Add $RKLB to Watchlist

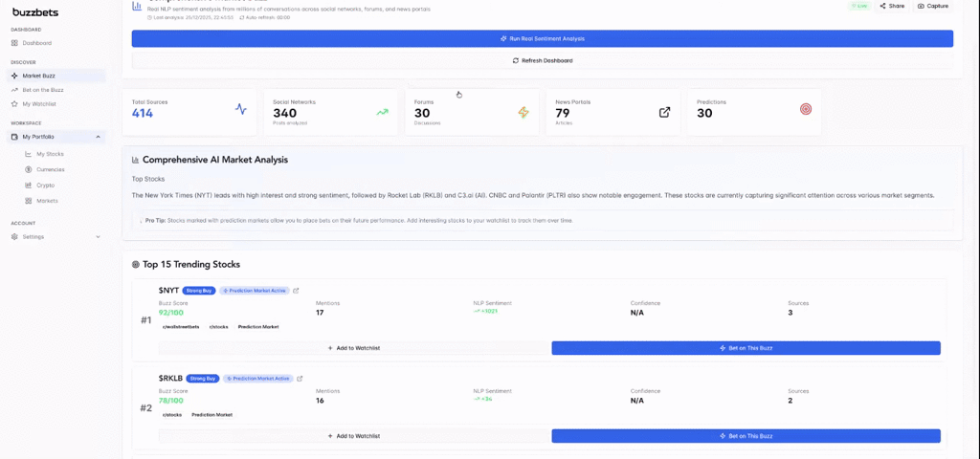[x=354, y=436]
